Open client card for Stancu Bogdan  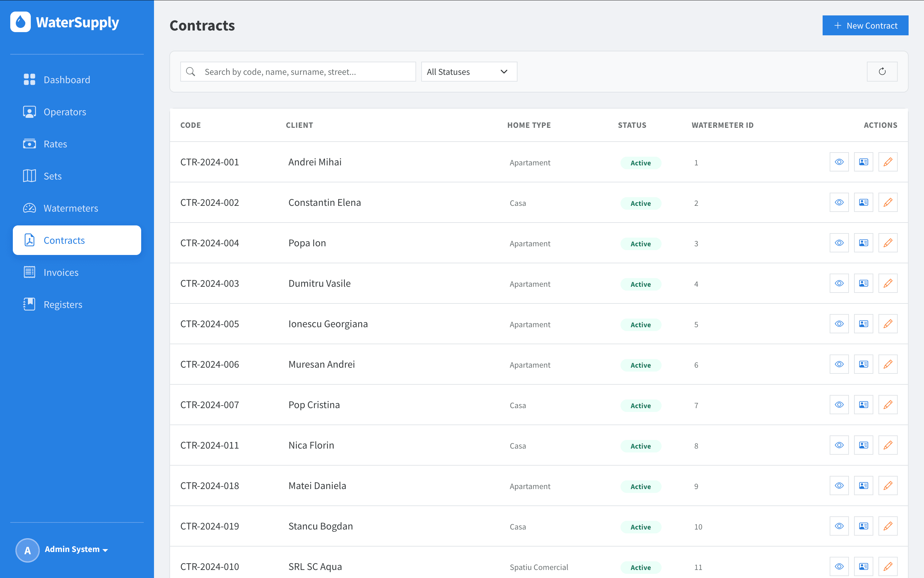click(x=863, y=526)
